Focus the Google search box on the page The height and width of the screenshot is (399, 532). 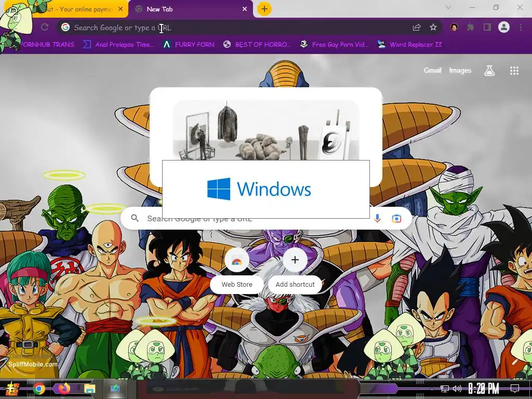266,219
